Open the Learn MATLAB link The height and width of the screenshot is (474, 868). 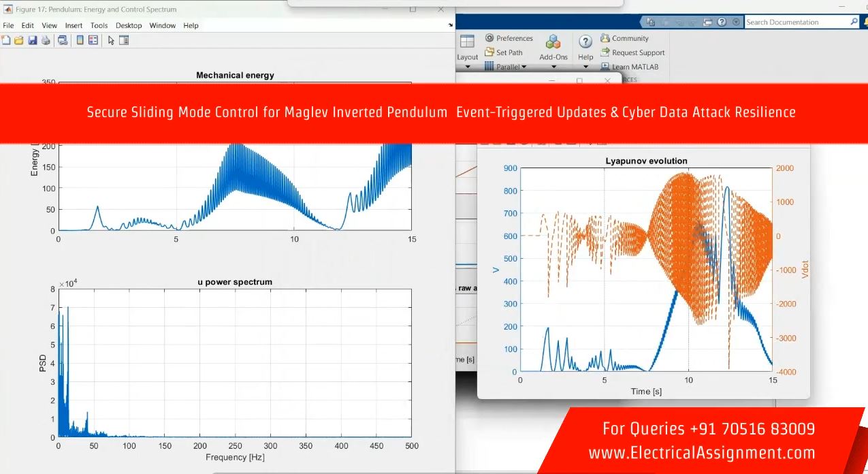(x=634, y=67)
